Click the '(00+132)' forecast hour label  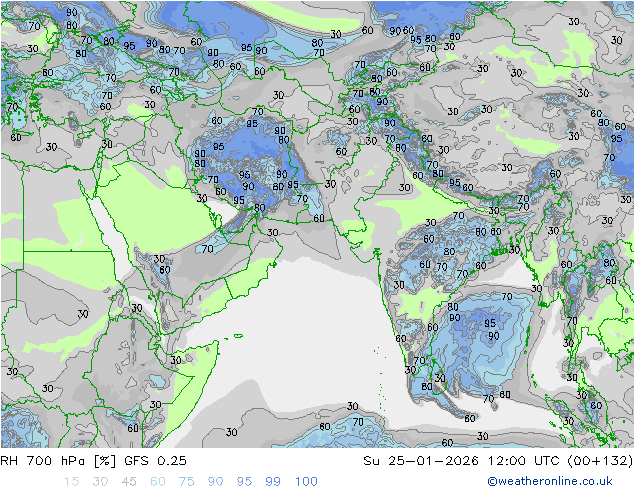coord(600,460)
